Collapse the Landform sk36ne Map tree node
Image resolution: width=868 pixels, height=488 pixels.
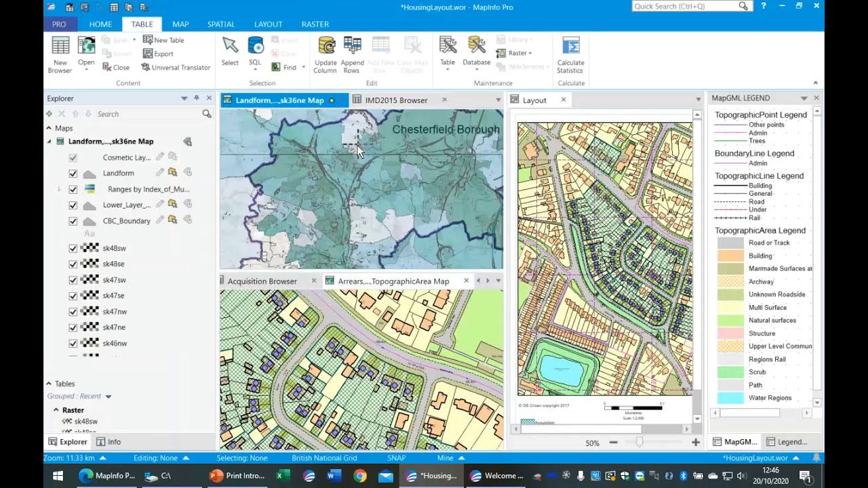click(x=49, y=142)
